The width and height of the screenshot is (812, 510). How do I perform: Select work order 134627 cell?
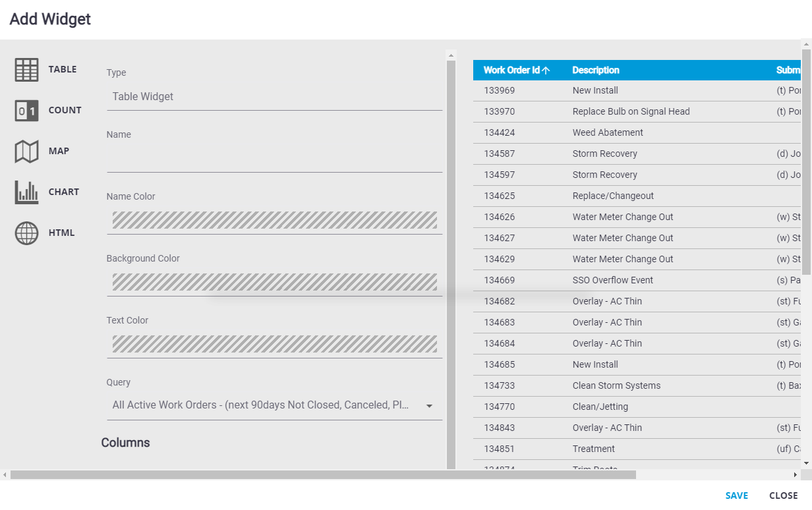pyautogui.click(x=499, y=239)
